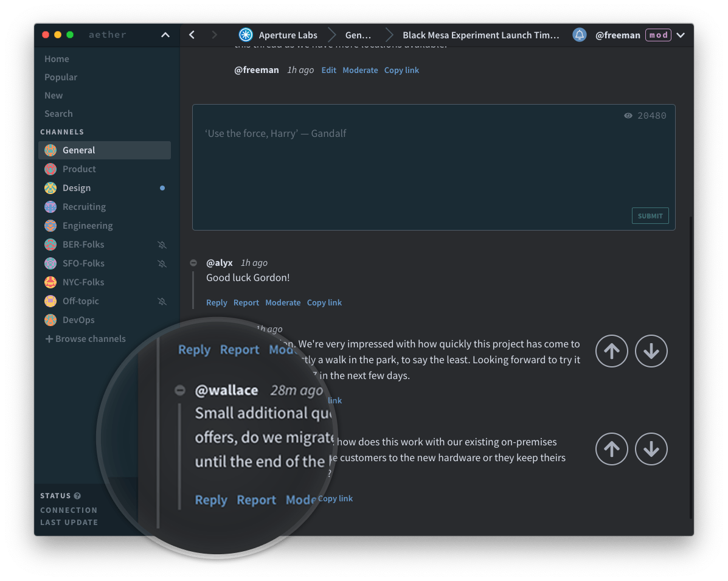
Task: Select the SFO-Folks channel icon
Action: tap(50, 263)
